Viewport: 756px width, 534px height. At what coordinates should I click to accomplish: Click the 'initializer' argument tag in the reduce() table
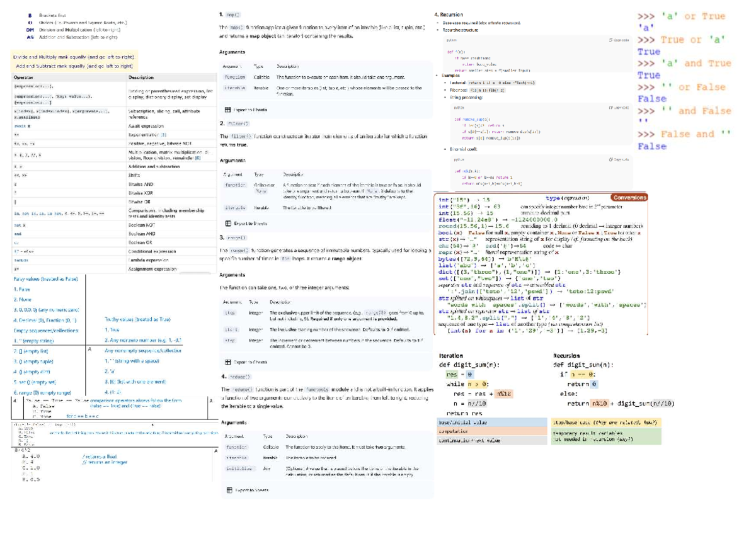point(239,469)
